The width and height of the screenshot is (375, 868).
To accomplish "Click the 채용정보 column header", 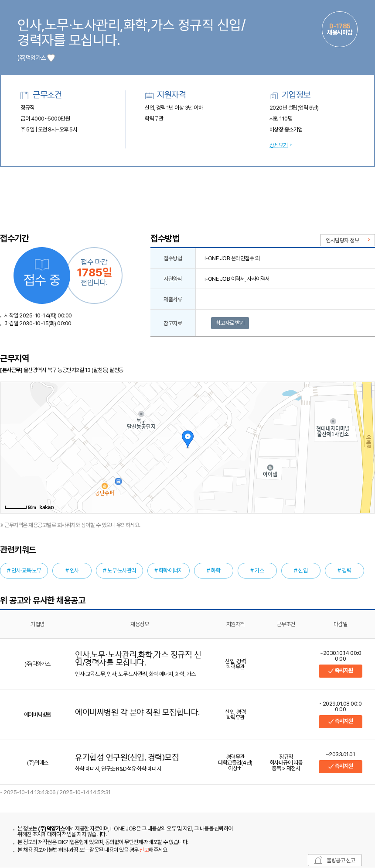I will click(140, 624).
